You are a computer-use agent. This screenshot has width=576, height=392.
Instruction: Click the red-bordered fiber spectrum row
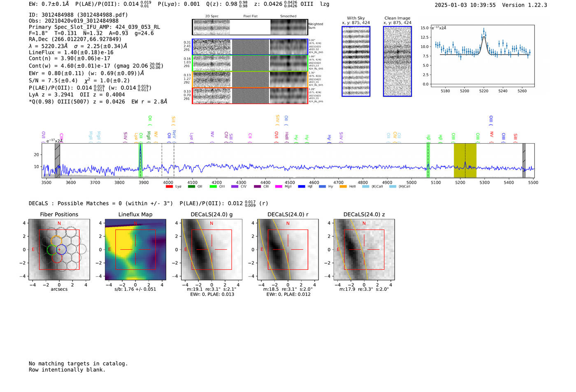(x=250, y=95)
